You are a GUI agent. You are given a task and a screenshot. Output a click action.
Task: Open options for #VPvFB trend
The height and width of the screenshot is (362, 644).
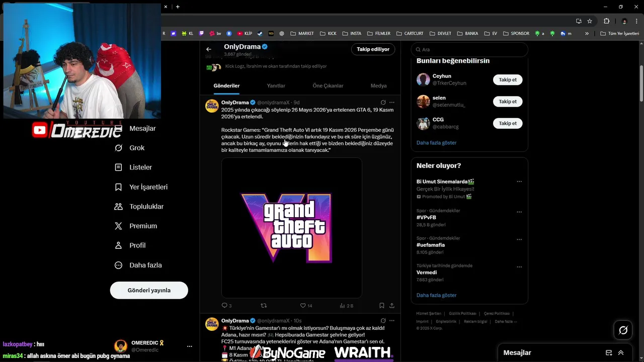point(519,212)
